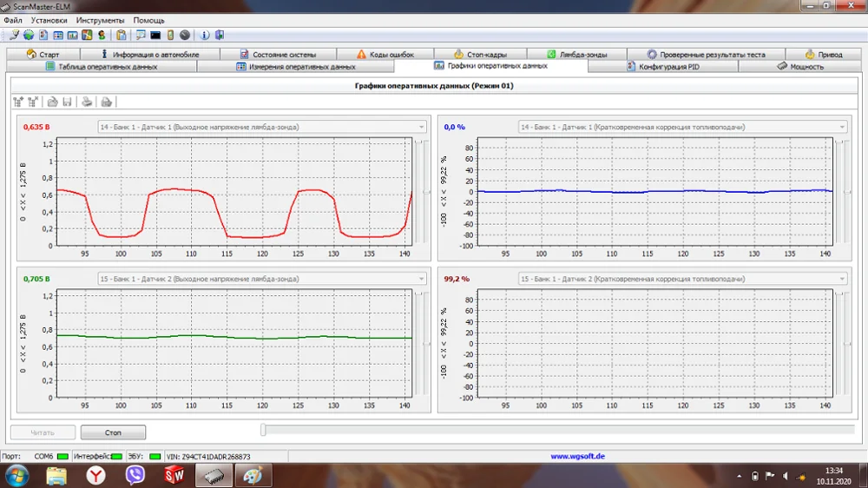Viewport: 868px width, 488px height.
Task: Open Проверенные результаты теста tab
Action: pos(706,55)
